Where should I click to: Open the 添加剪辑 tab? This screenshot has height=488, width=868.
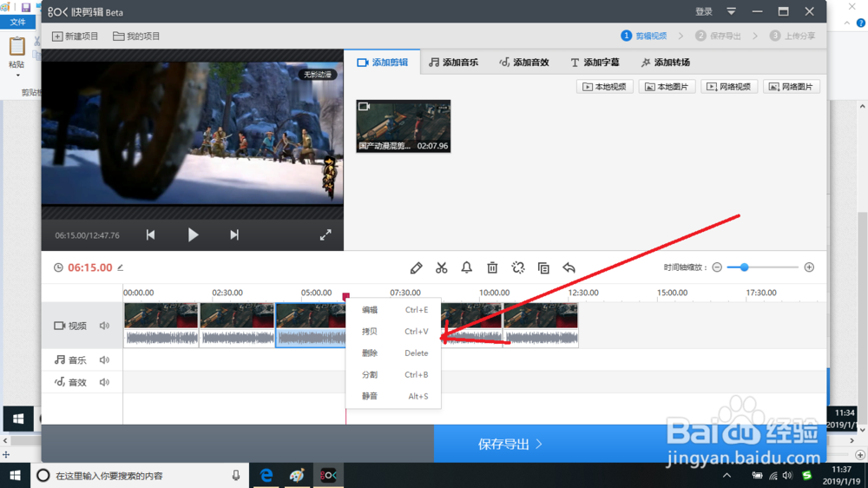point(382,62)
